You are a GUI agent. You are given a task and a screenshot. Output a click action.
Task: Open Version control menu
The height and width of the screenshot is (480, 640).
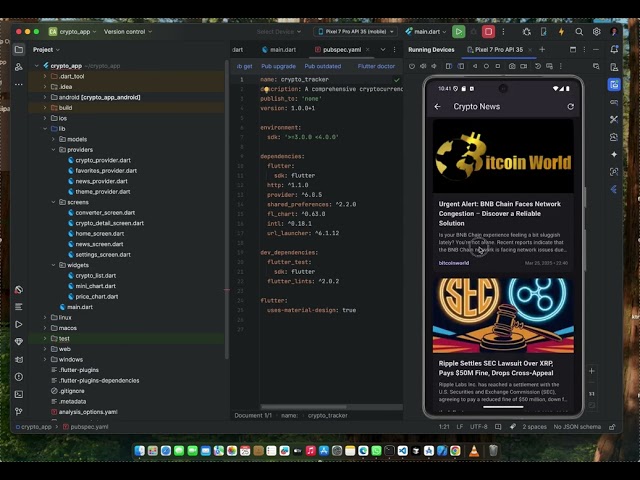[x=128, y=31]
